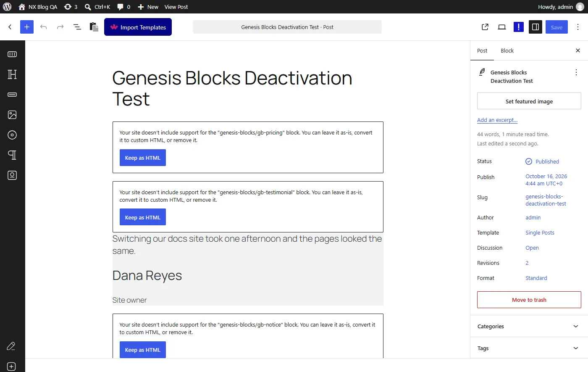Keep gb-pricing block as HTML
This screenshot has width=588, height=372.
coord(143,158)
